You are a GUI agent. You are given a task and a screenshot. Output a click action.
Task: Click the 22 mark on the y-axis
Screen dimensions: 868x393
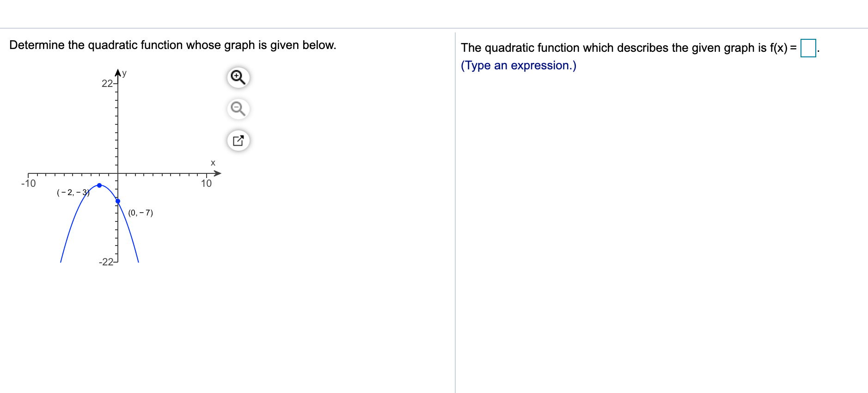[107, 83]
